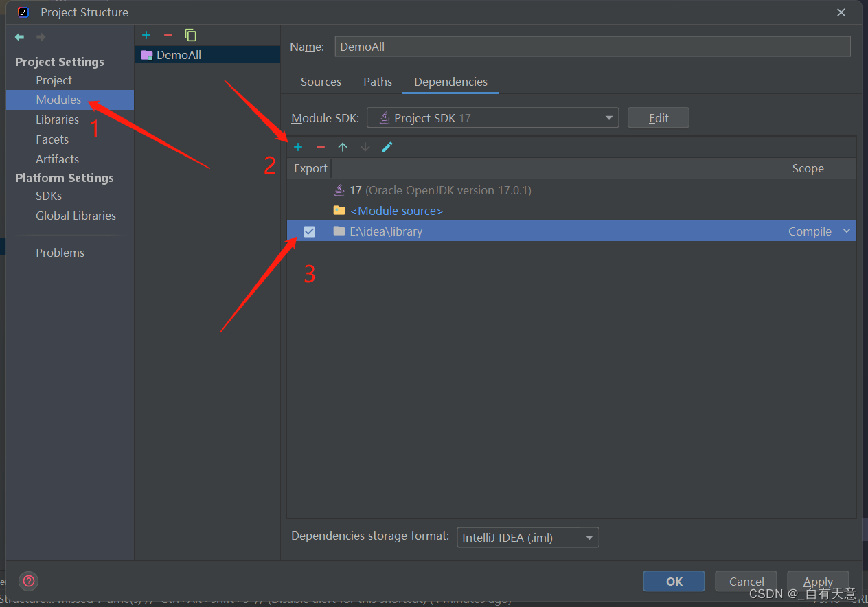Click the Cancel button
The image size is (868, 607).
pos(746,582)
